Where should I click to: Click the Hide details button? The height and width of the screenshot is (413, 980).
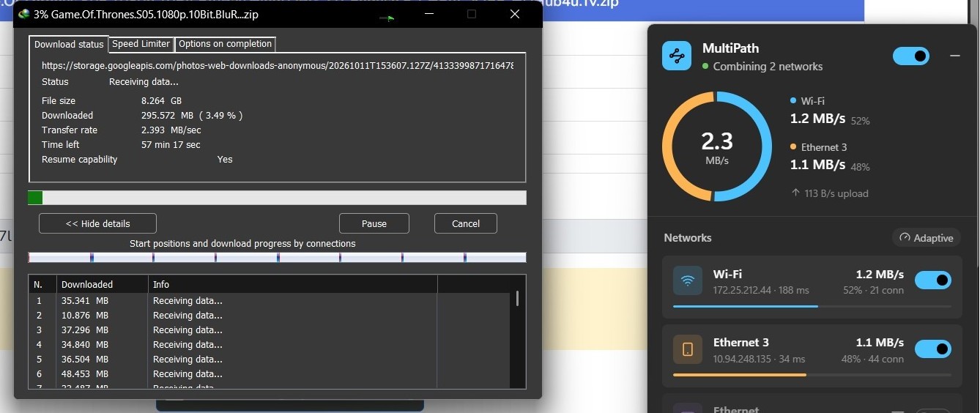[x=97, y=223]
